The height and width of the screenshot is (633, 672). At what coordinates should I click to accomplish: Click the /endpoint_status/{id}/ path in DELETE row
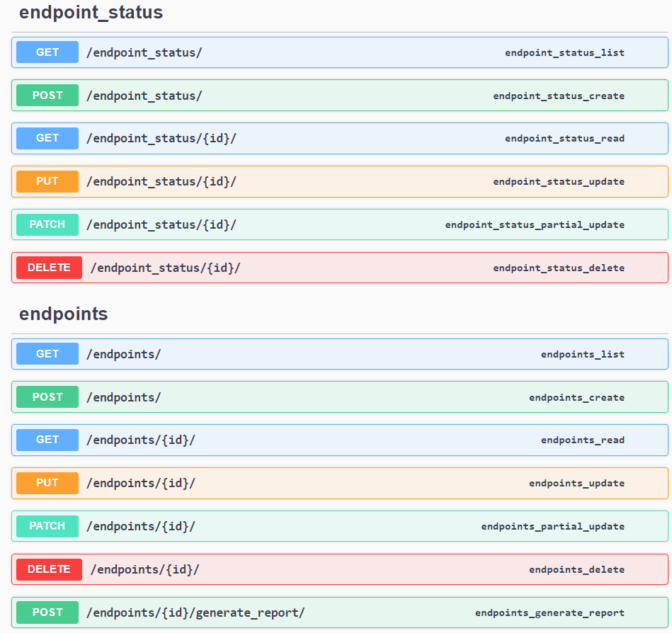pyautogui.click(x=165, y=268)
